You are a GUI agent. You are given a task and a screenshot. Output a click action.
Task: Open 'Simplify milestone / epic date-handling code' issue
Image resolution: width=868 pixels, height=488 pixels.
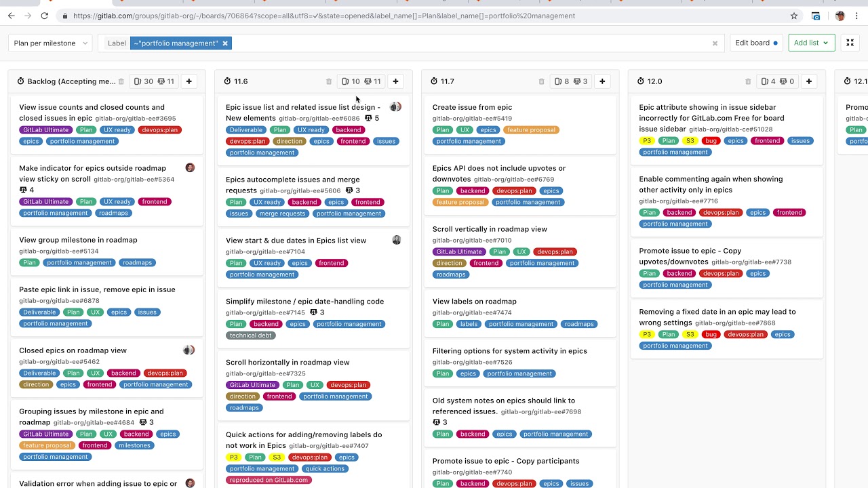pyautogui.click(x=304, y=301)
